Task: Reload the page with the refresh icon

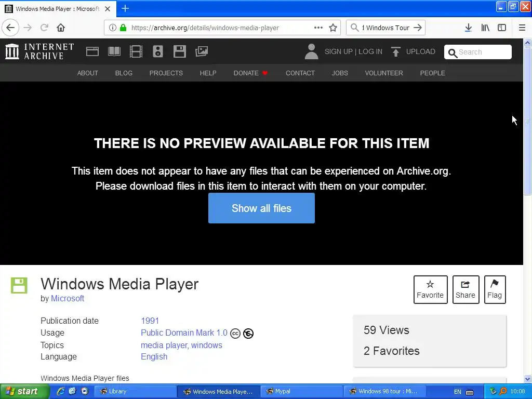Action: [44, 28]
